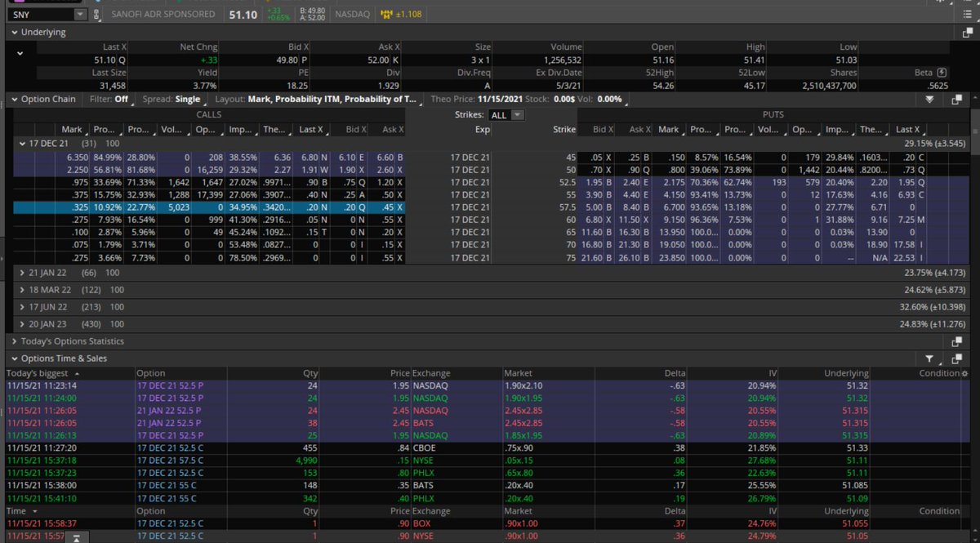Click the last price 51.10 in header

pyautogui.click(x=243, y=15)
